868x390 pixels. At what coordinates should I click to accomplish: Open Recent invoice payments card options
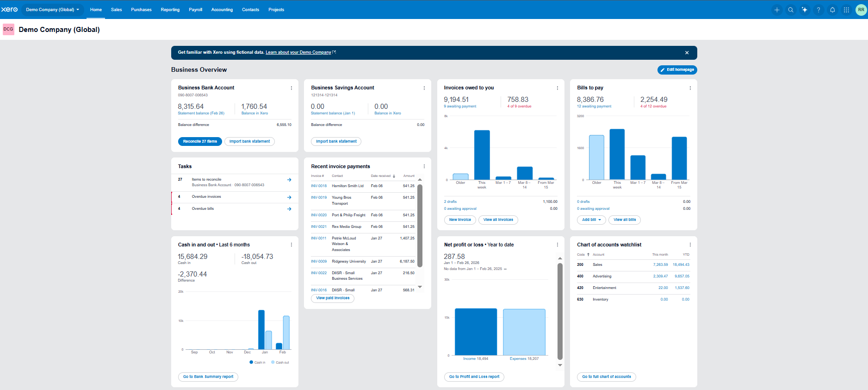point(424,166)
